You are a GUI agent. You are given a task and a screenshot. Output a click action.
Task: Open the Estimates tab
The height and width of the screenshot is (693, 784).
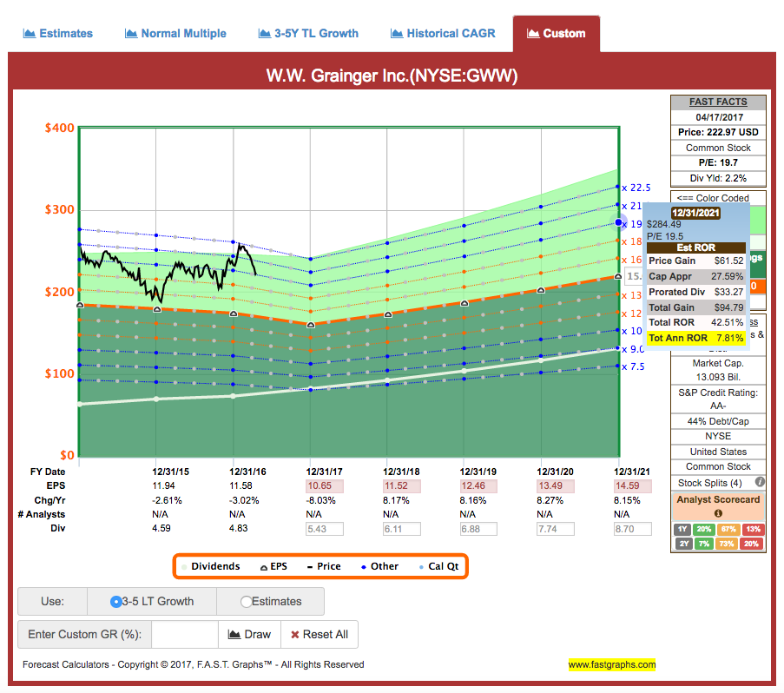pos(58,34)
